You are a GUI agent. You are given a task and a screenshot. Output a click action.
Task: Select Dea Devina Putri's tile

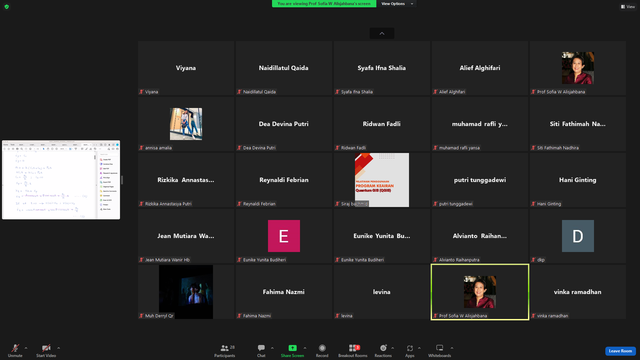284,124
